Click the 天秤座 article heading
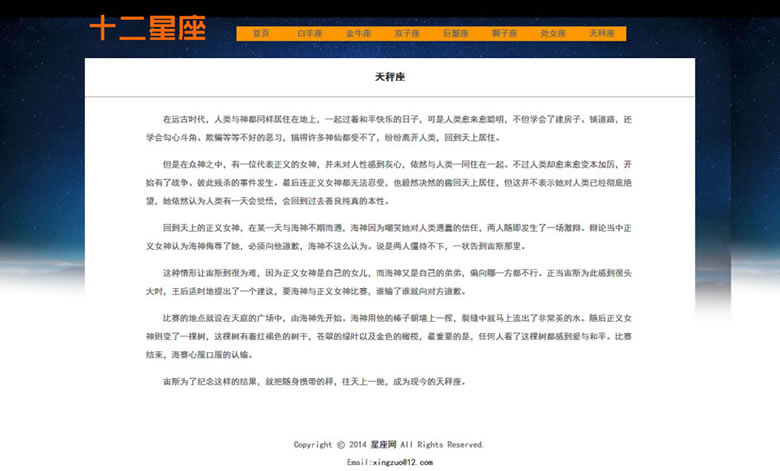780x471 pixels. tap(390, 77)
